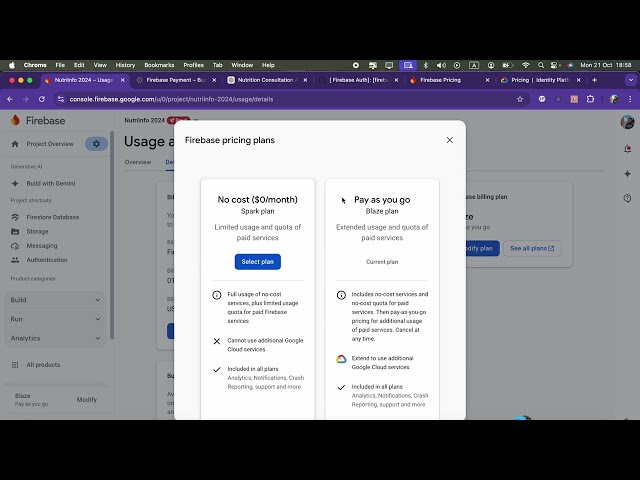Click the address bar URL
The width and height of the screenshot is (640, 480).
click(171, 99)
